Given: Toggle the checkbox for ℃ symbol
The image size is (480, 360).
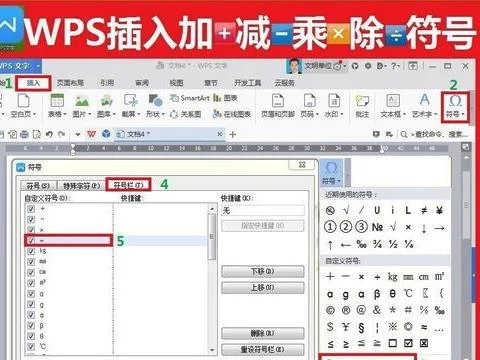Looking at the screenshot, I should (x=31, y=347).
